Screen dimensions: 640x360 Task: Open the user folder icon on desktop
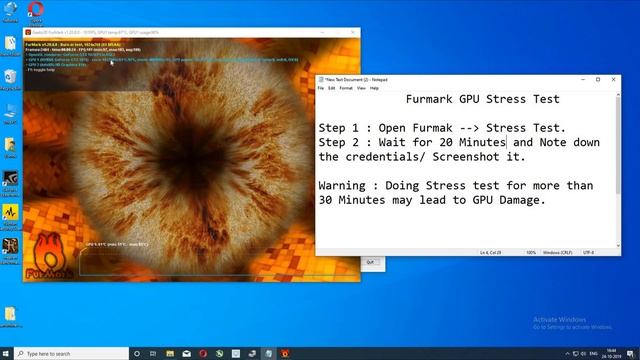[10, 147]
